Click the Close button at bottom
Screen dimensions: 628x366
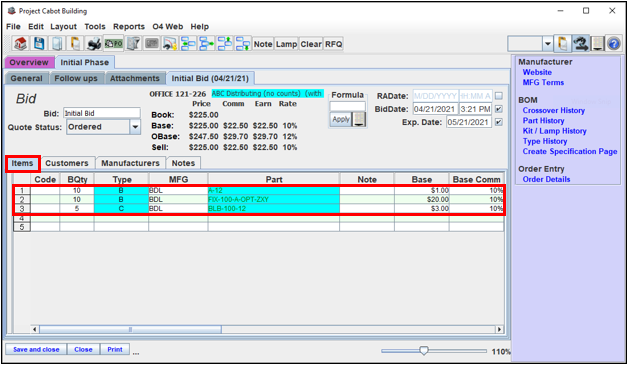click(83, 350)
